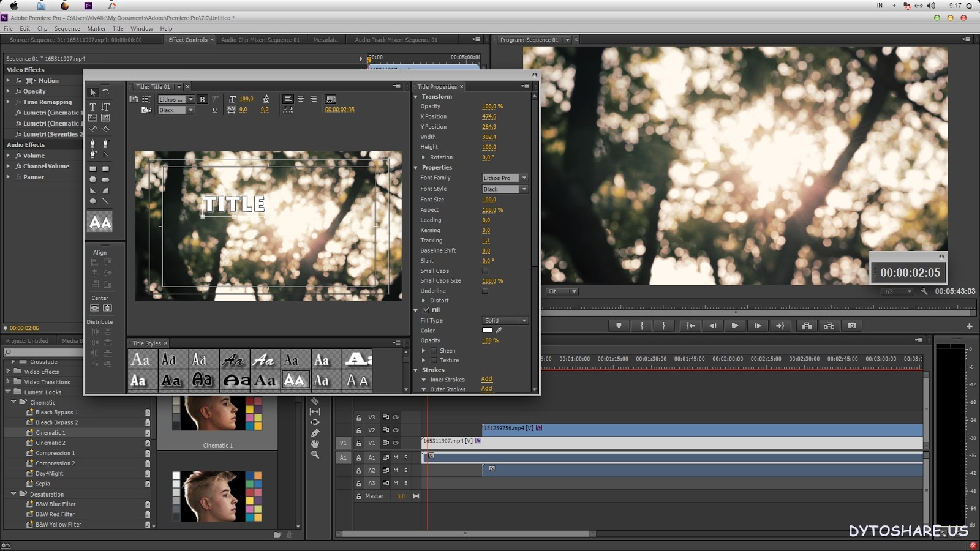Screen dimensions: 980x551
Task: Select the Vertical Type tool
Action: click(105, 107)
